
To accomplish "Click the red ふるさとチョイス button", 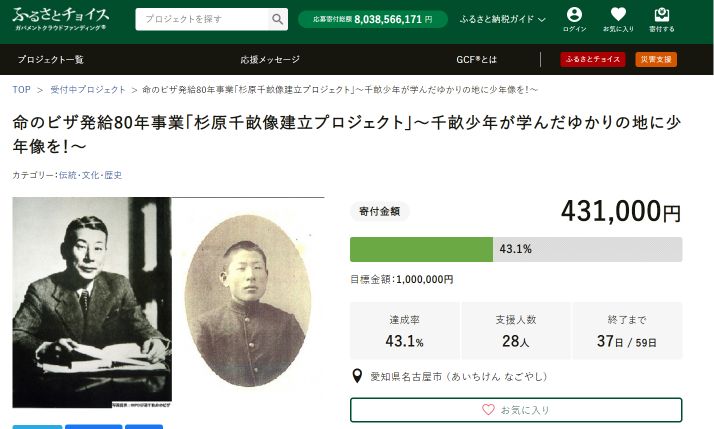I will pos(592,59).
